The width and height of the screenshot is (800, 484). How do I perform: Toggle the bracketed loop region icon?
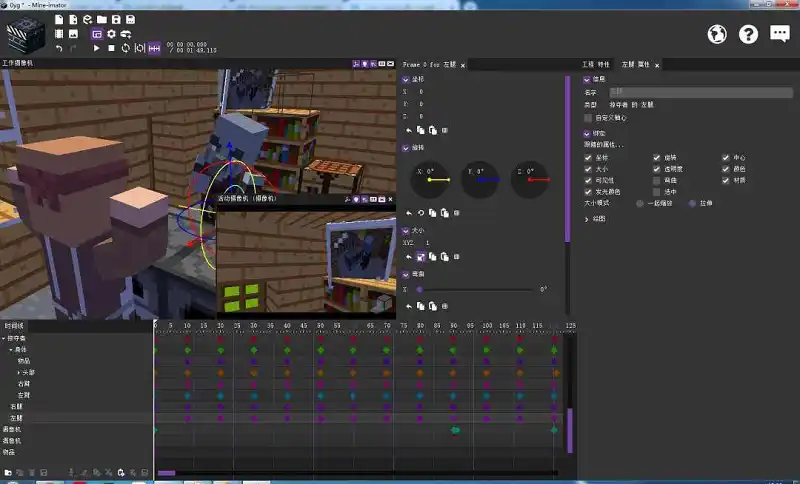[x=140, y=48]
